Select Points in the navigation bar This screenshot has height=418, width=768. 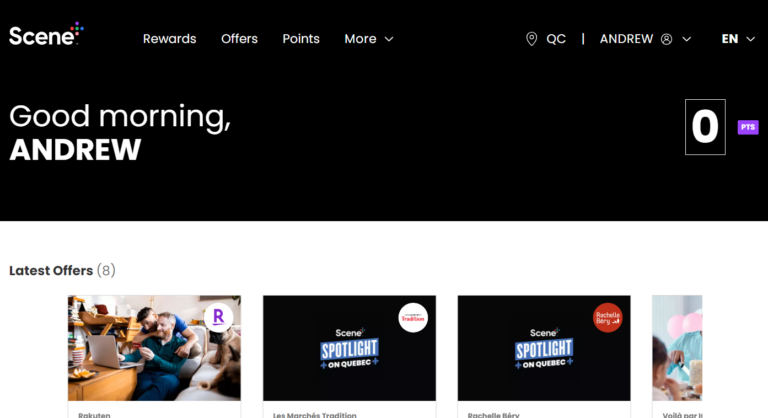click(301, 39)
